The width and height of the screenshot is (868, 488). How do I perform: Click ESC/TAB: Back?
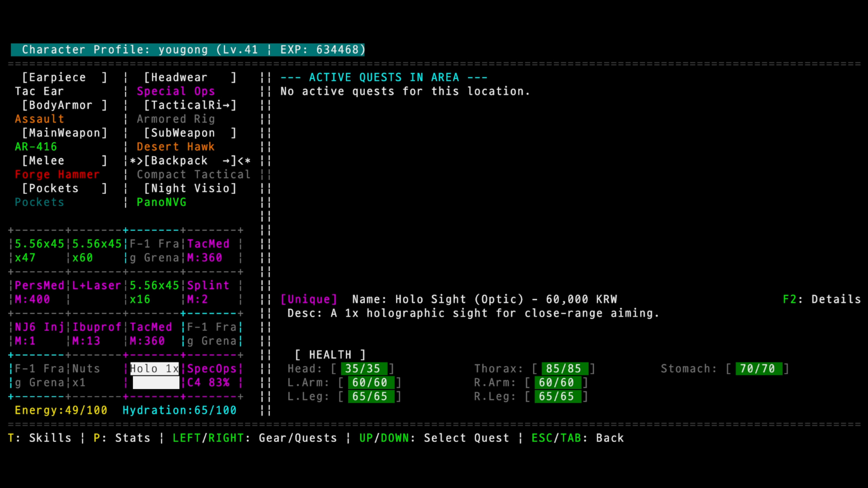(x=578, y=438)
